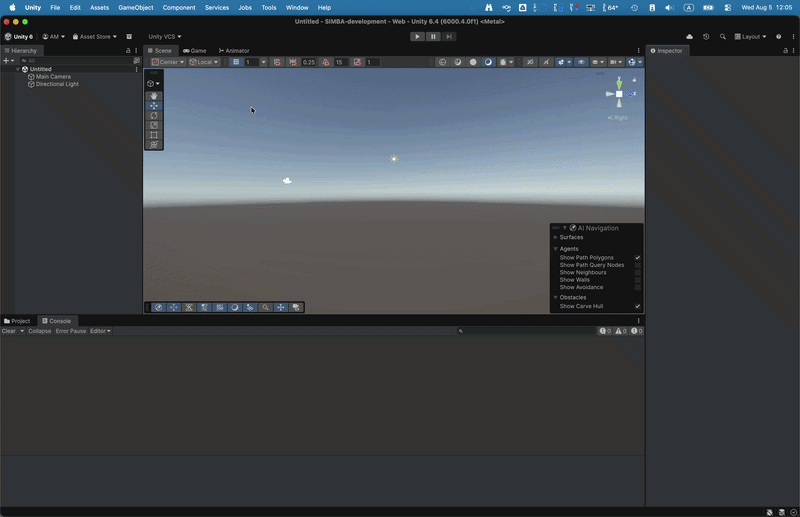Collapse the Agents section
The height and width of the screenshot is (517, 800).
point(556,249)
